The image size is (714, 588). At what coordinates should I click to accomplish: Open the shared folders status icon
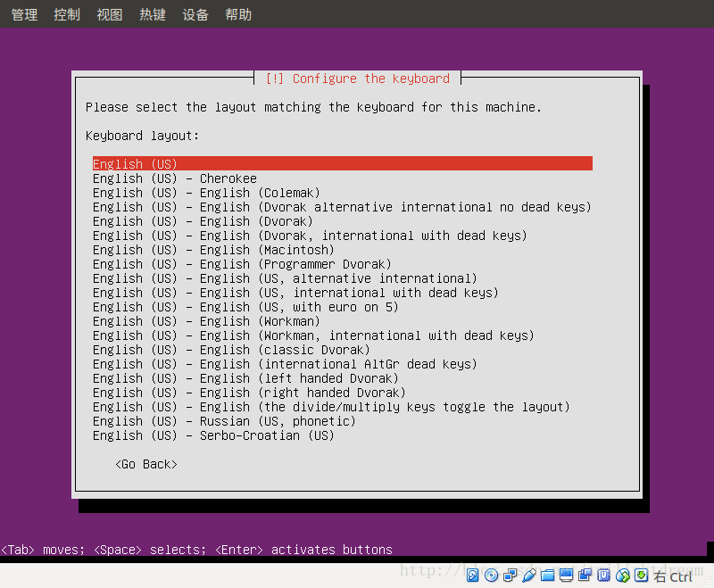pos(548,576)
